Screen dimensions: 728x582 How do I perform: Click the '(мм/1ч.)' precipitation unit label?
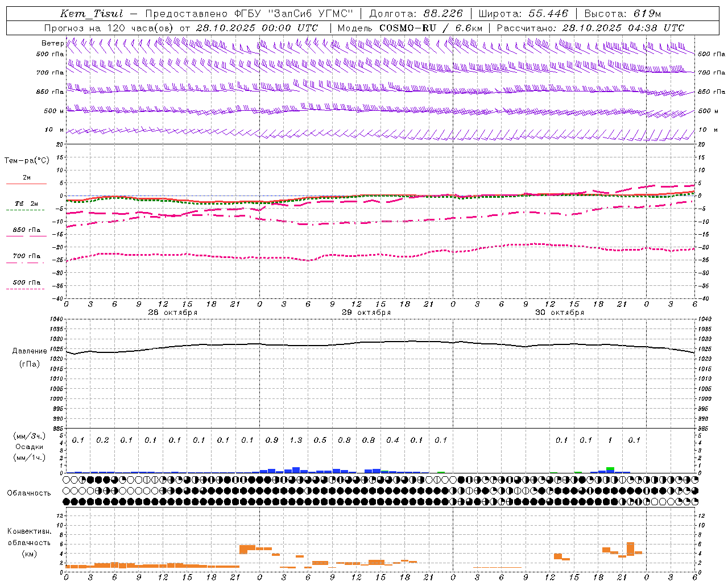tap(30, 458)
